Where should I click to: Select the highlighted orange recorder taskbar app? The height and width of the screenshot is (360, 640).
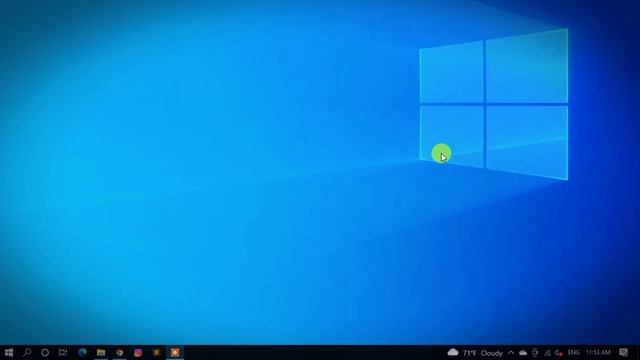[x=175, y=352]
